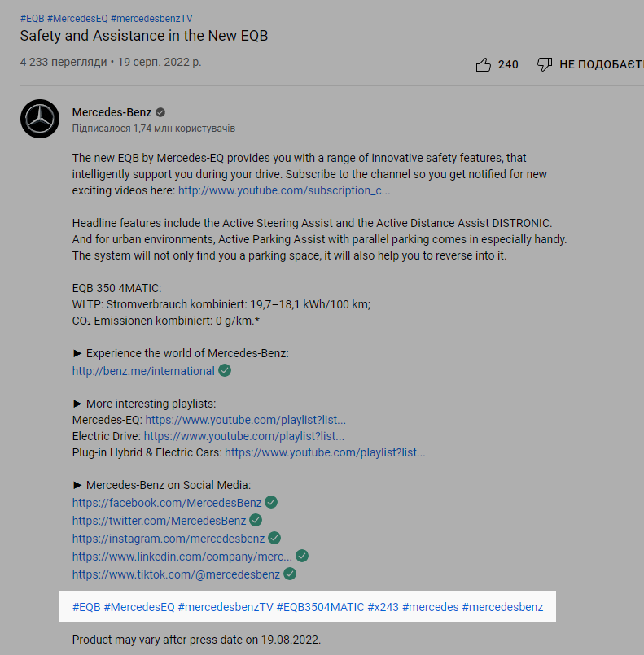Click the #mercedesbenz hashtag at description end

click(x=502, y=607)
